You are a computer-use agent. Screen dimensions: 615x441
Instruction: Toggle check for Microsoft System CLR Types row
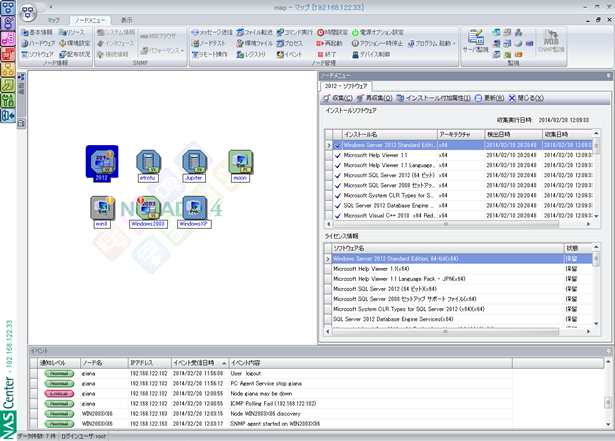pos(338,196)
